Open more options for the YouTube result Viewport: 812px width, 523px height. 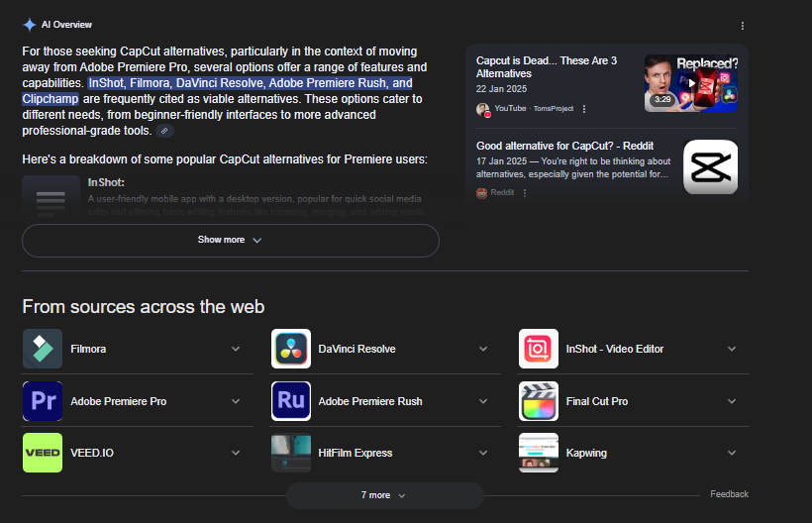(584, 109)
